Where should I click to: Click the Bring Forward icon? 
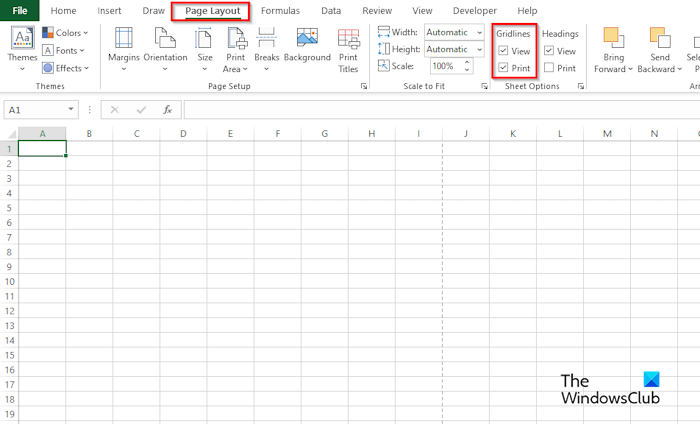coord(614,37)
